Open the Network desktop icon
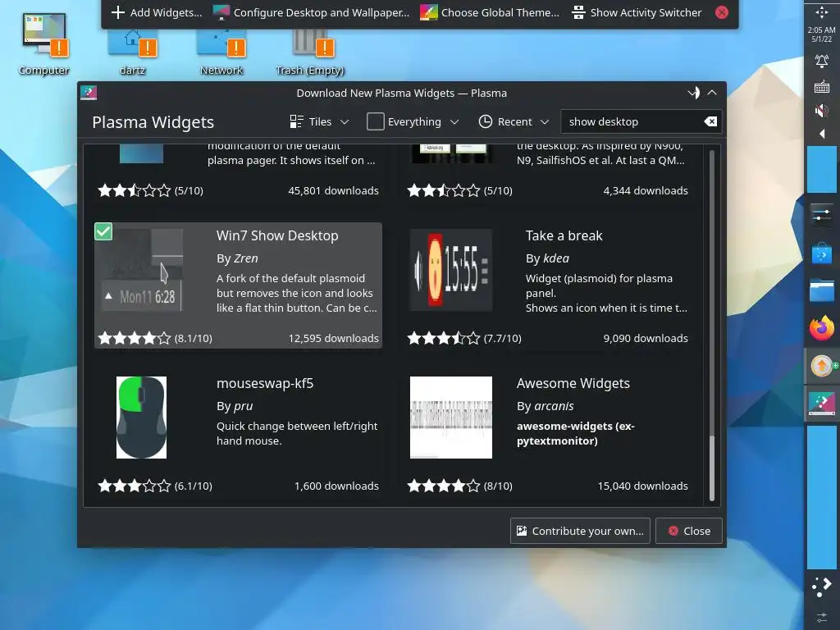840x630 pixels. 221,51
